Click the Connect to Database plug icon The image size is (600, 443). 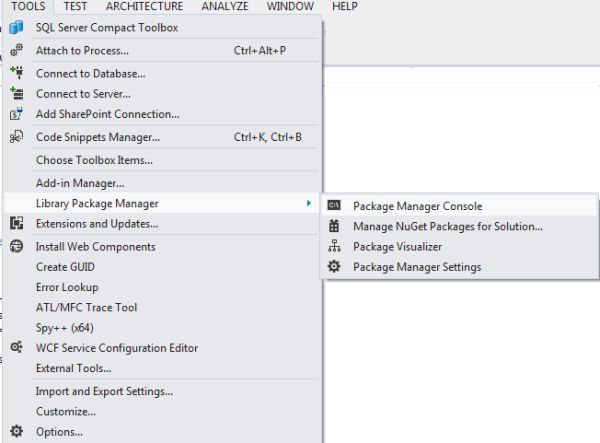[x=16, y=73]
